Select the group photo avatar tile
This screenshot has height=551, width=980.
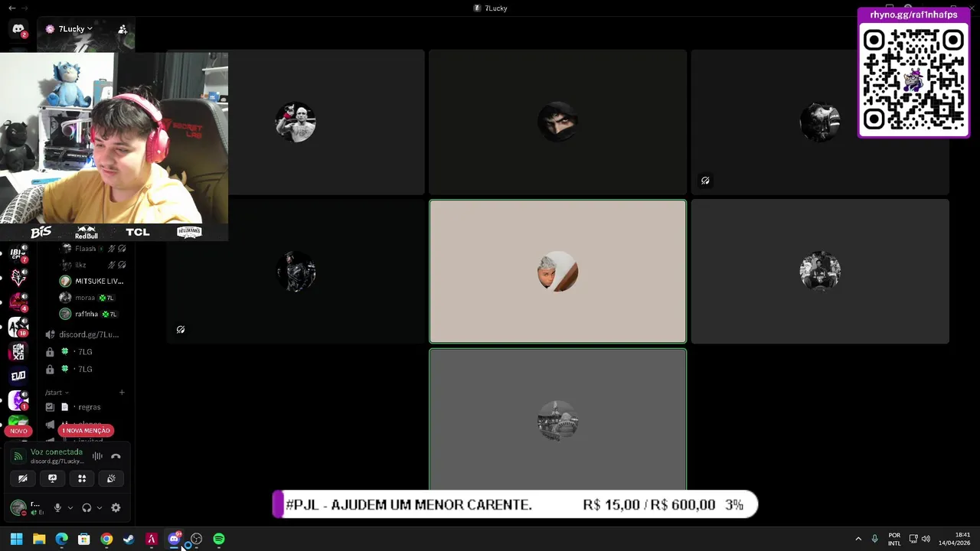(820, 272)
